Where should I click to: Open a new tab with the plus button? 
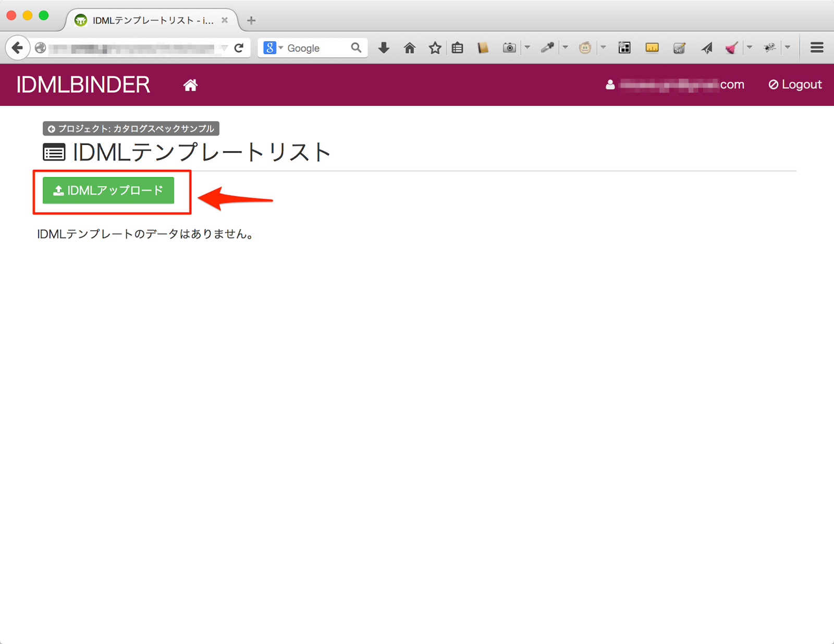(x=251, y=20)
